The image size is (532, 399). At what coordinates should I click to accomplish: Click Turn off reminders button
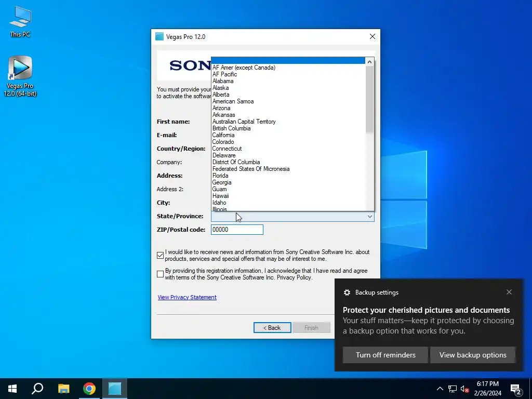385,355
